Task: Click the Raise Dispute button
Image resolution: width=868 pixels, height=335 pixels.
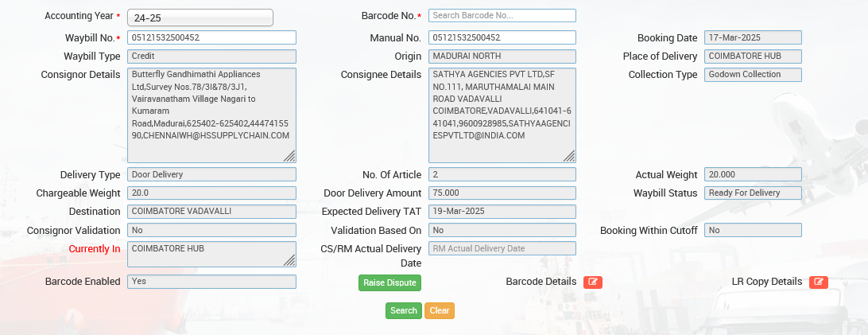Action: click(x=389, y=282)
